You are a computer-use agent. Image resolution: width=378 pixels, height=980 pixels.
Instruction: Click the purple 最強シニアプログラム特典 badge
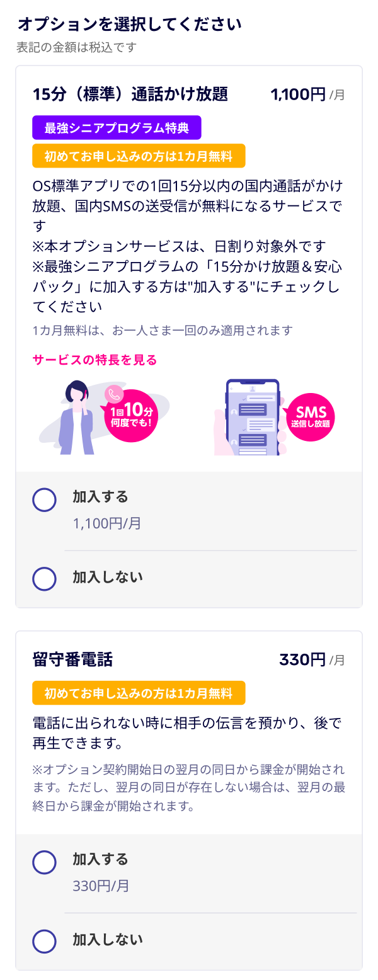point(117,128)
